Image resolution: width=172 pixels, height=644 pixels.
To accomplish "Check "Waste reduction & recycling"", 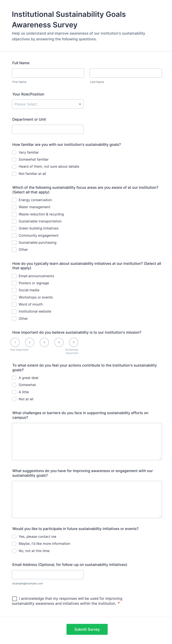I will point(14,214).
